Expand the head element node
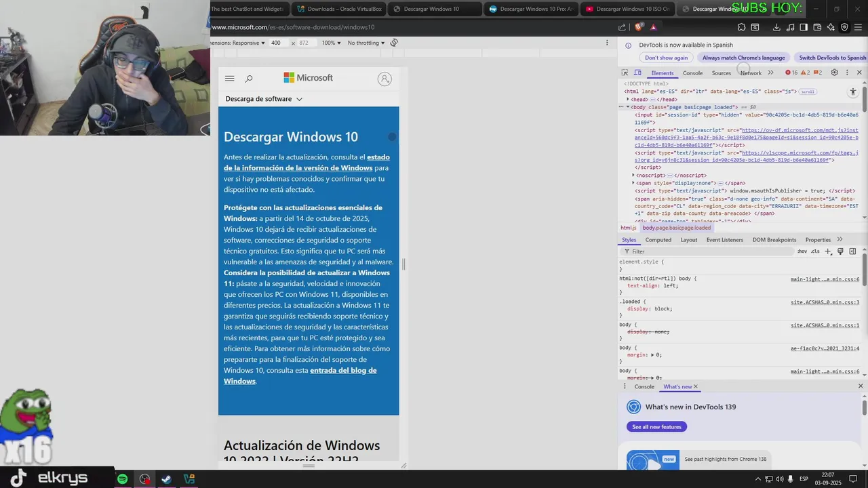 (628, 99)
